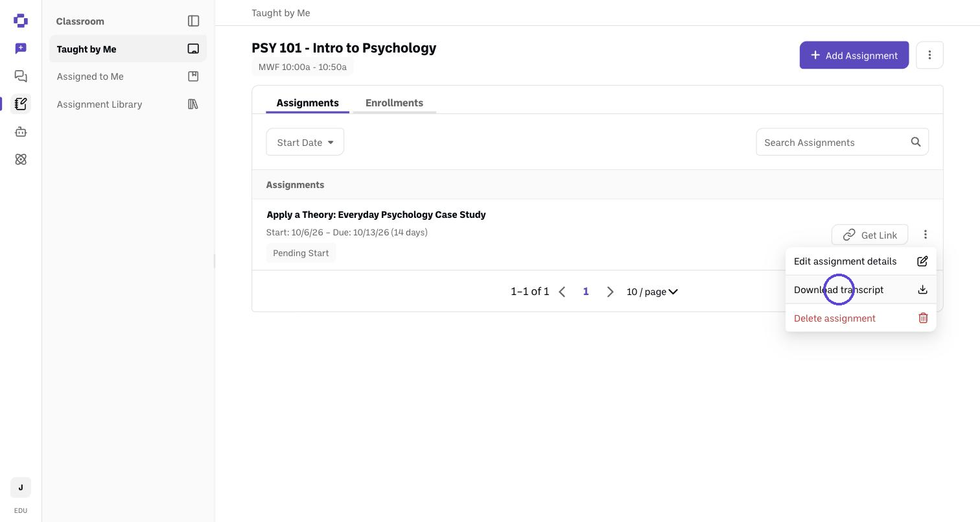The width and height of the screenshot is (980, 522).
Task: Open the Classroom icon in the left rail
Action: pyautogui.click(x=21, y=104)
